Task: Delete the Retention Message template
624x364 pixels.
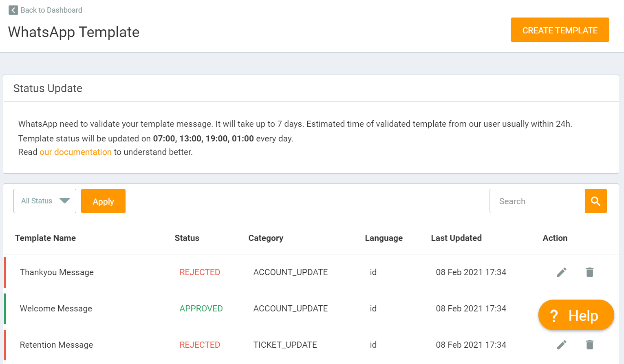Action: point(590,345)
